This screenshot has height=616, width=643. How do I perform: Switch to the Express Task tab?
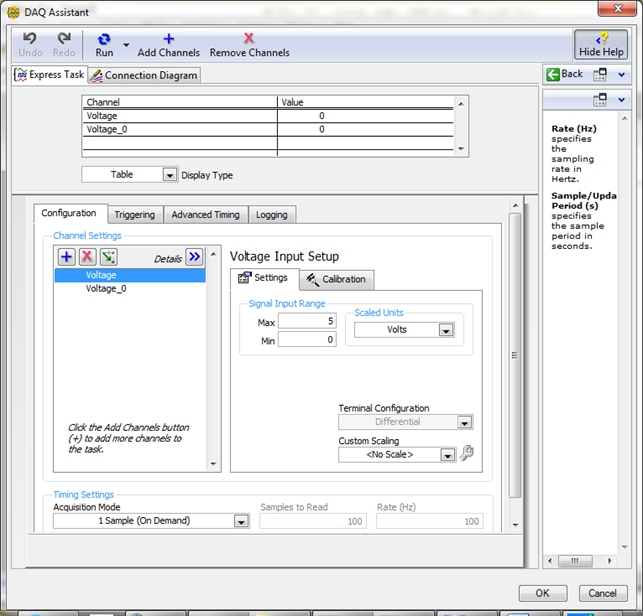coord(50,75)
